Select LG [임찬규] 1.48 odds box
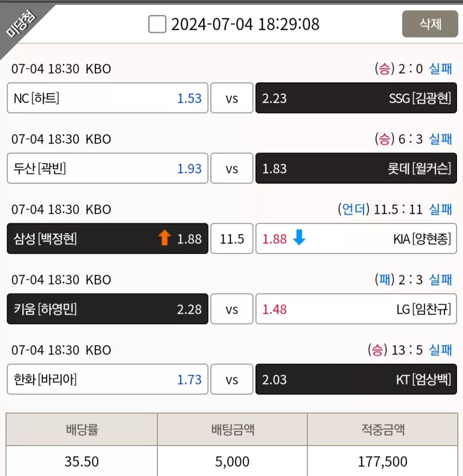The image size is (463, 476). [x=356, y=309]
